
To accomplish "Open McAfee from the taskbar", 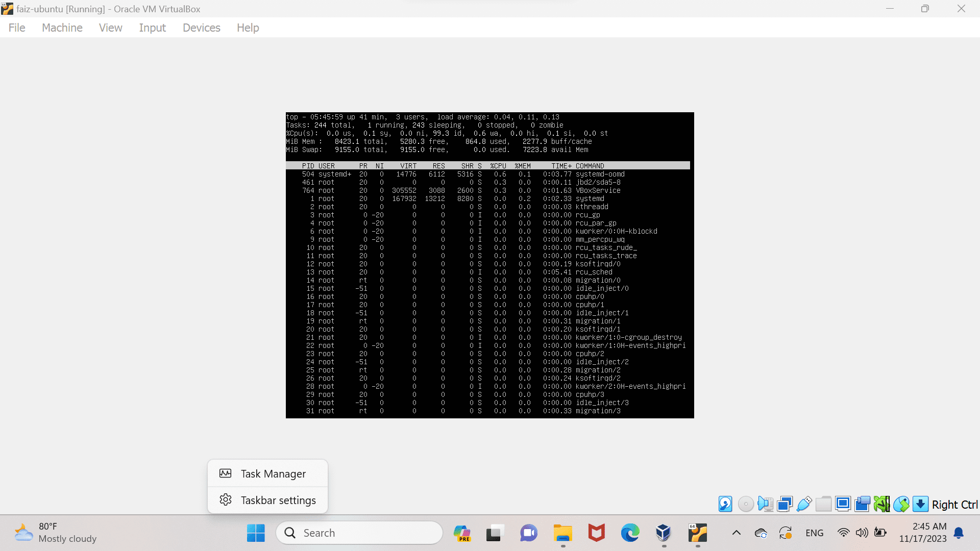I will (x=596, y=533).
